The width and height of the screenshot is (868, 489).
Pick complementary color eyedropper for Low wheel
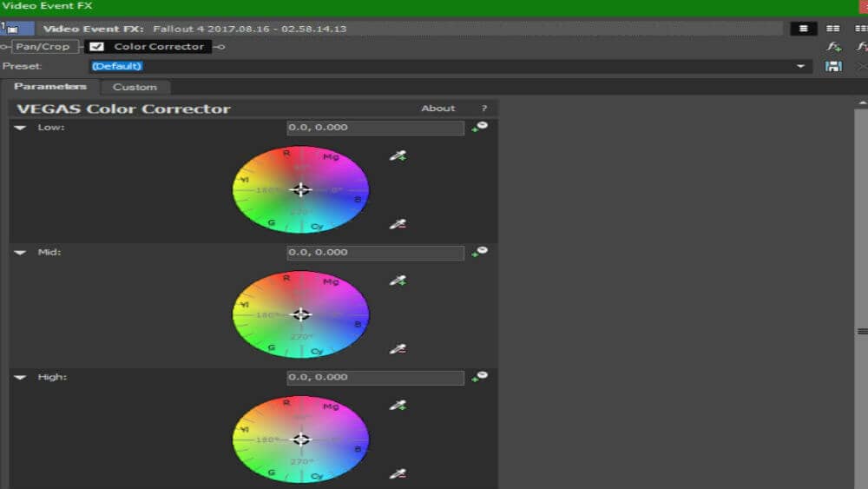(398, 224)
